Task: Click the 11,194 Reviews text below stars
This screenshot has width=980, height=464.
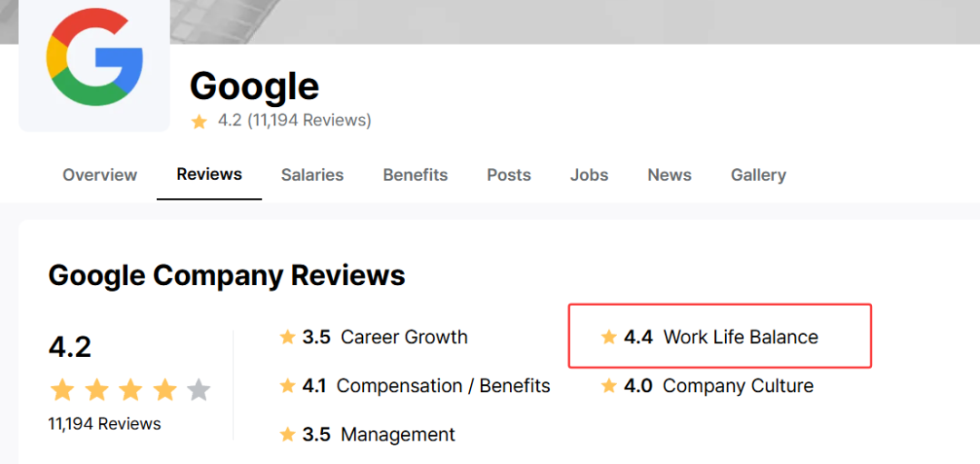Action: (x=104, y=424)
